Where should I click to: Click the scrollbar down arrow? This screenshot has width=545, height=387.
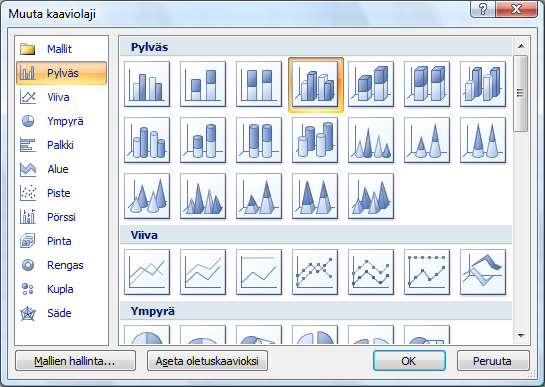point(521,336)
